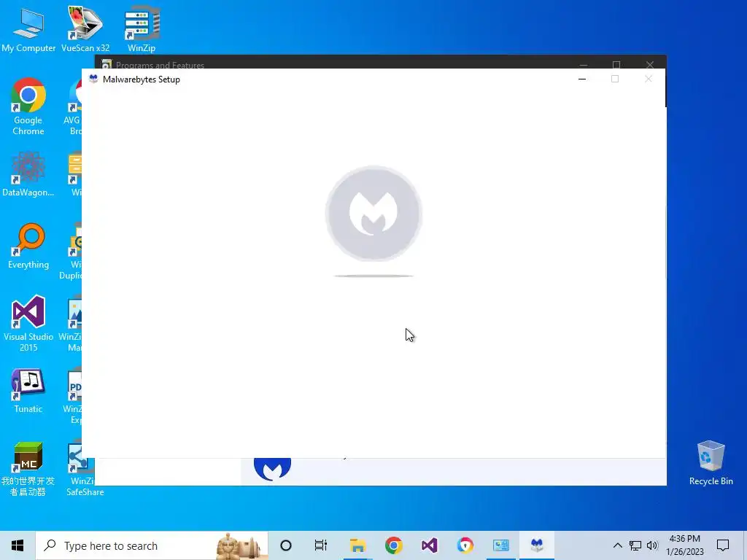The image size is (747, 560).
Task: Open the My Computer desktop icon
Action: pyautogui.click(x=28, y=29)
